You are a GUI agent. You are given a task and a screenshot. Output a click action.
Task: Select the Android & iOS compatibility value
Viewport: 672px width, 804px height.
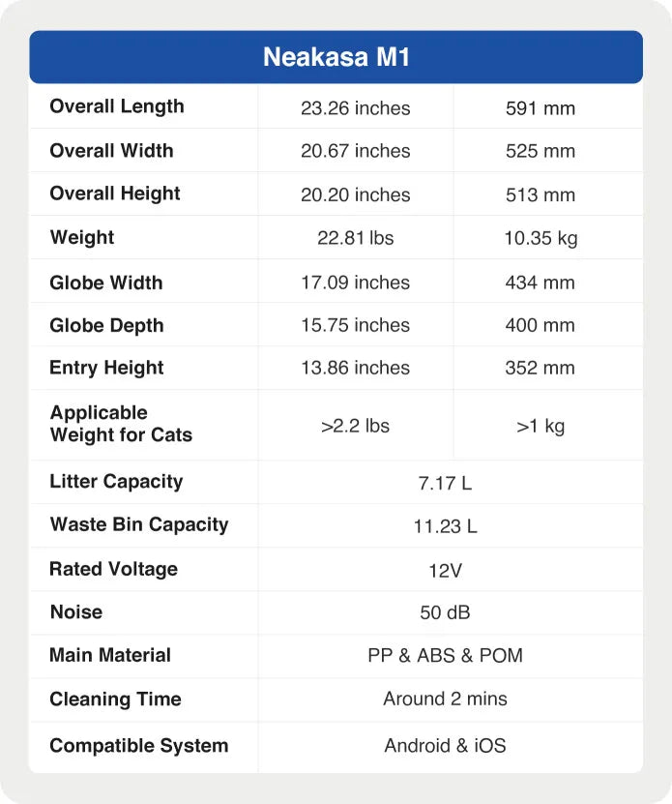tap(445, 745)
